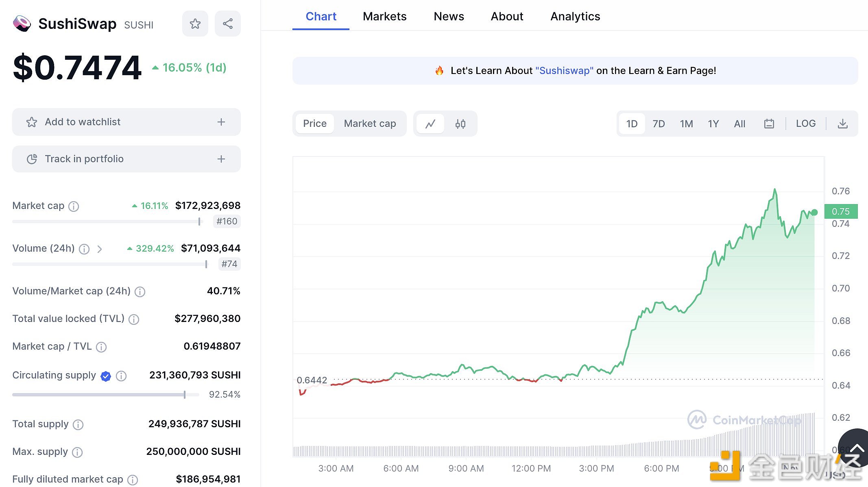Click the Volume (24h) info icon
The width and height of the screenshot is (868, 487).
pyautogui.click(x=84, y=249)
